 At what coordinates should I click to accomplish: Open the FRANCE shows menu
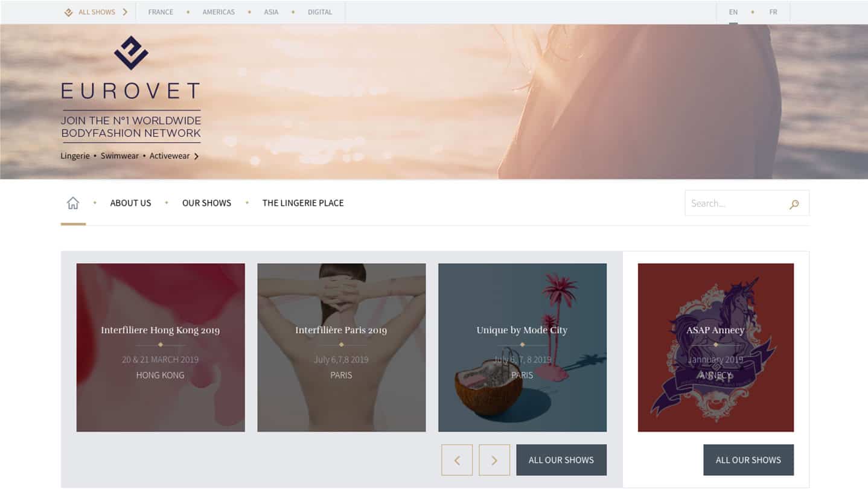[x=161, y=12]
